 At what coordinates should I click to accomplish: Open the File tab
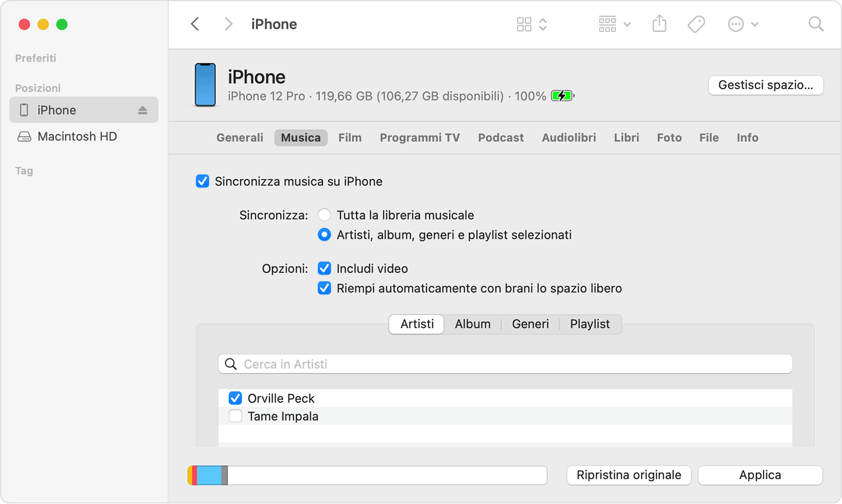[709, 138]
